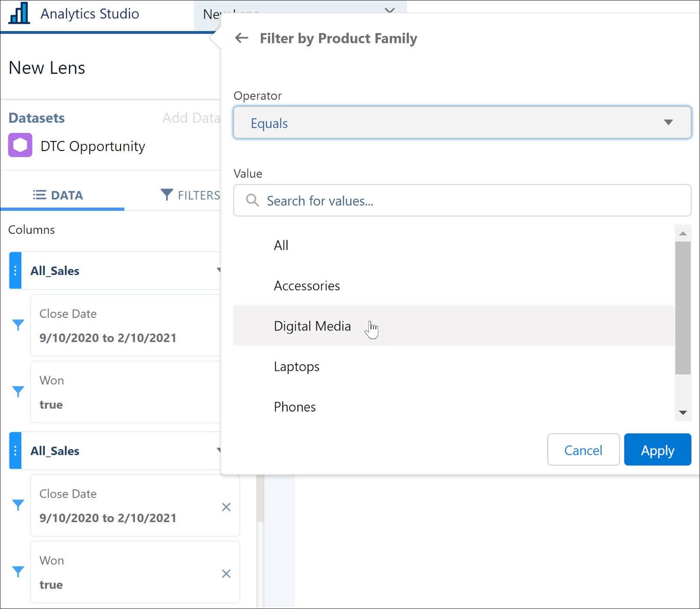Click the value list scrollbar down arrow
The width and height of the screenshot is (700, 609).
point(683,412)
